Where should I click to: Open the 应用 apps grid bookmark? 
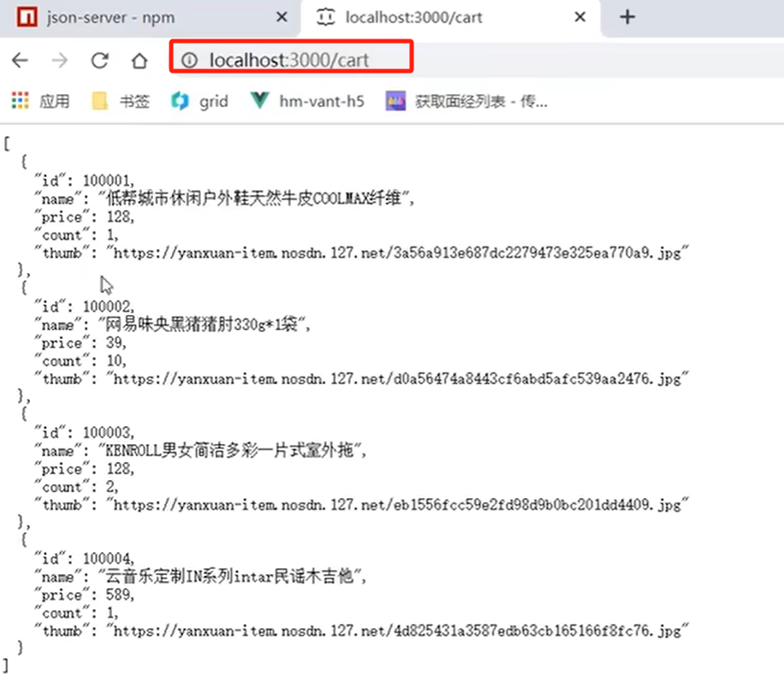[x=40, y=102]
